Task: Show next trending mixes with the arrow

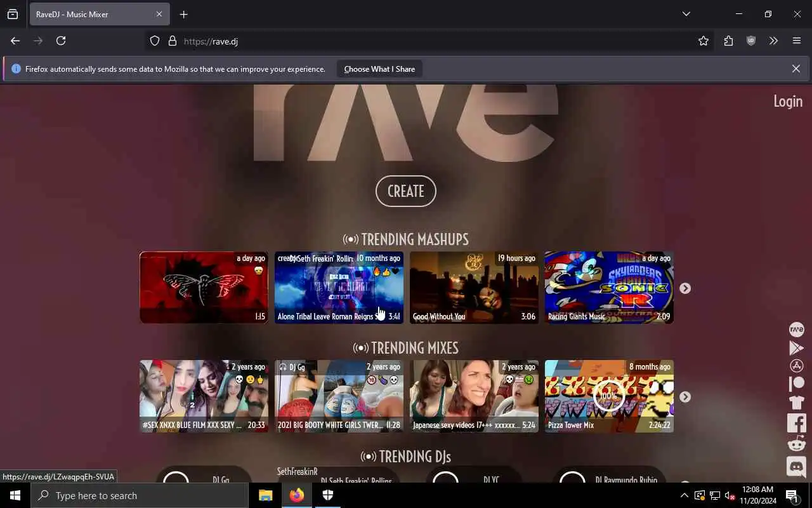Action: 685,397
